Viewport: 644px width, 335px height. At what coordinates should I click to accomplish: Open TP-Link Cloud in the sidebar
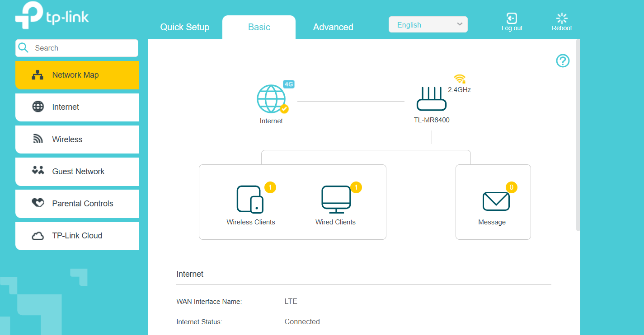(77, 236)
